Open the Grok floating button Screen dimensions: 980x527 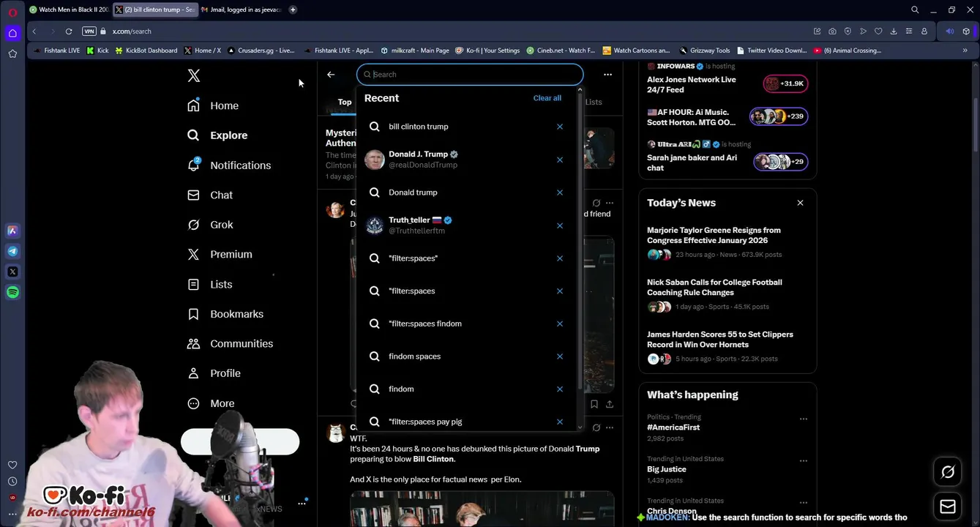[x=948, y=472]
